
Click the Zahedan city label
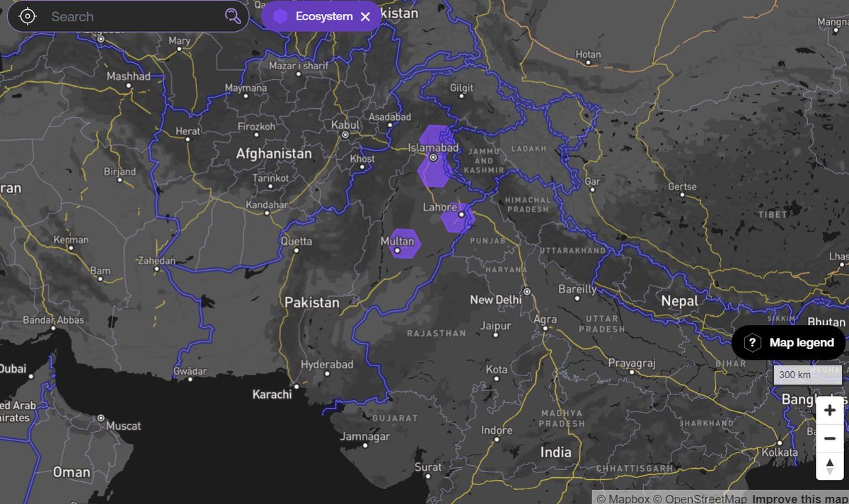coord(157,261)
